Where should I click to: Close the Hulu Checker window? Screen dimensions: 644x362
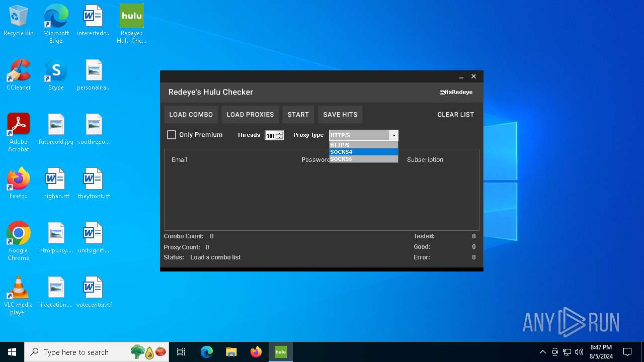pos(473,76)
